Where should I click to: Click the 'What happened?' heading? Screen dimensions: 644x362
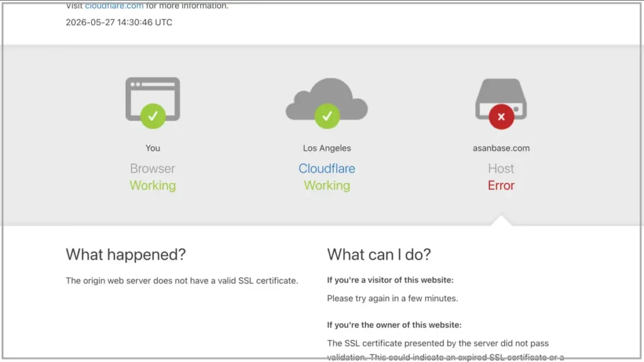tap(126, 255)
